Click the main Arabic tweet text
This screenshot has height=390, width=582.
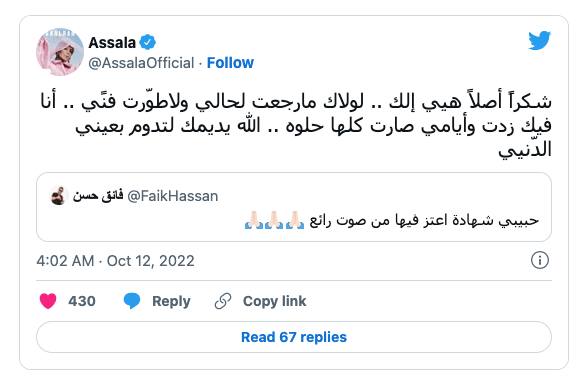[296, 125]
